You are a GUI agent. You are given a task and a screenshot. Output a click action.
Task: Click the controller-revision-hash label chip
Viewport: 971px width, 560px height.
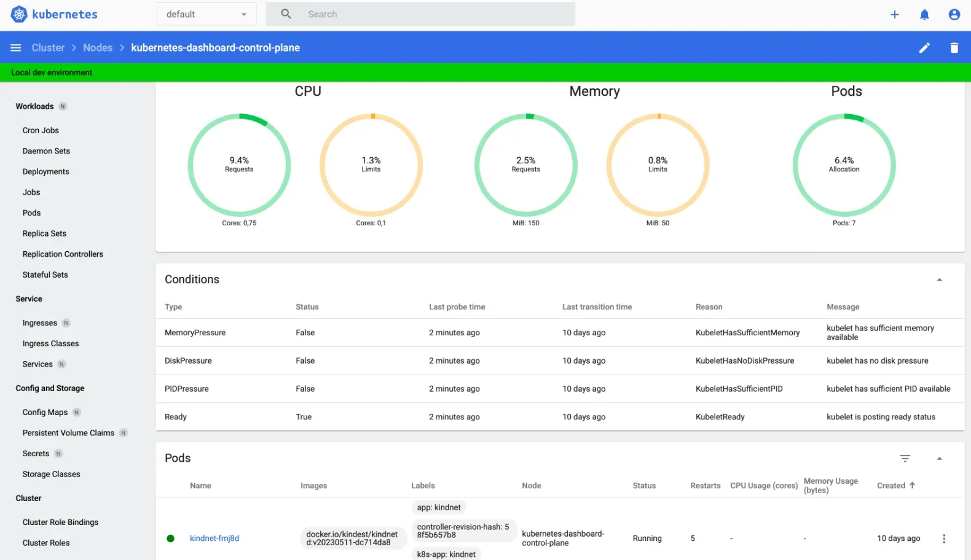point(463,531)
